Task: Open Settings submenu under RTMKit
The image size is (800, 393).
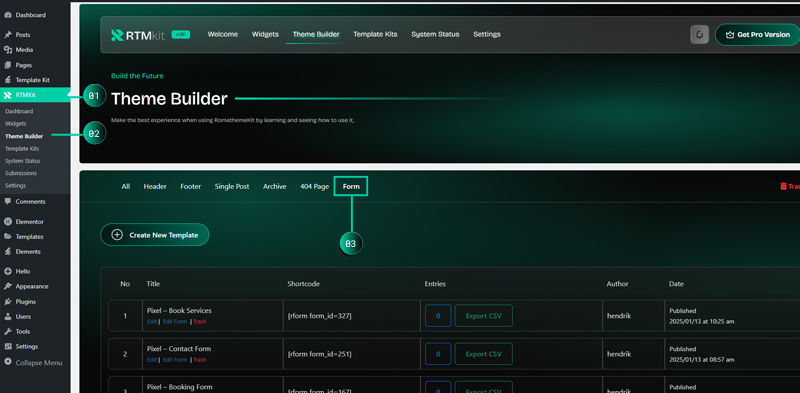Action: pyautogui.click(x=15, y=185)
